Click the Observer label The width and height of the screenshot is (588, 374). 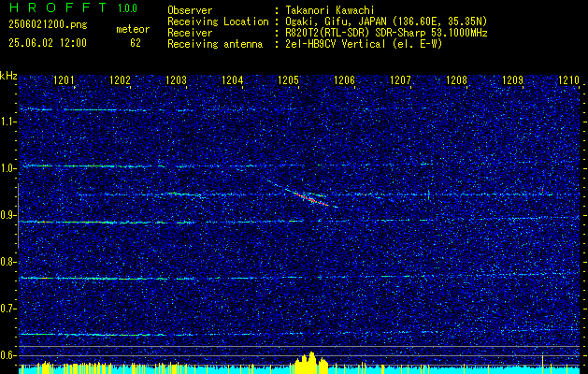click(190, 10)
